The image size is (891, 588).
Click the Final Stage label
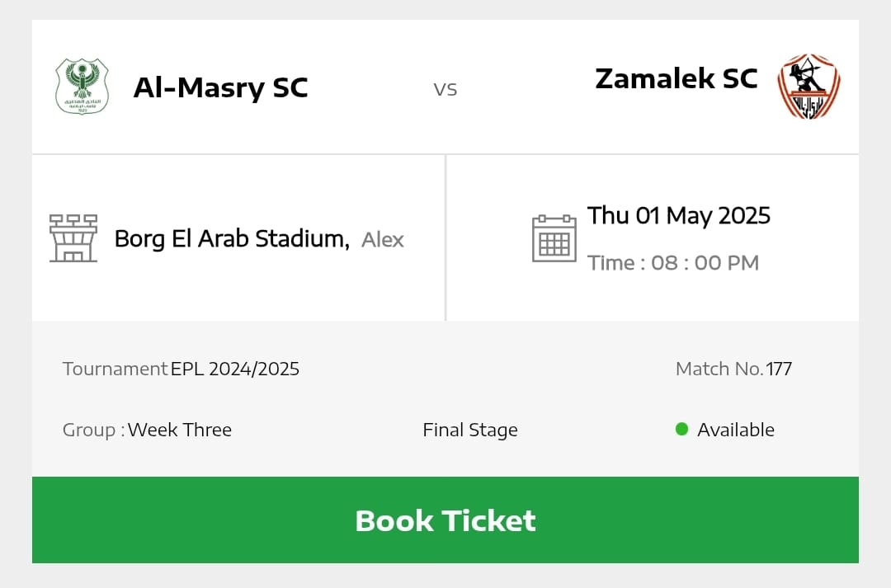click(470, 430)
